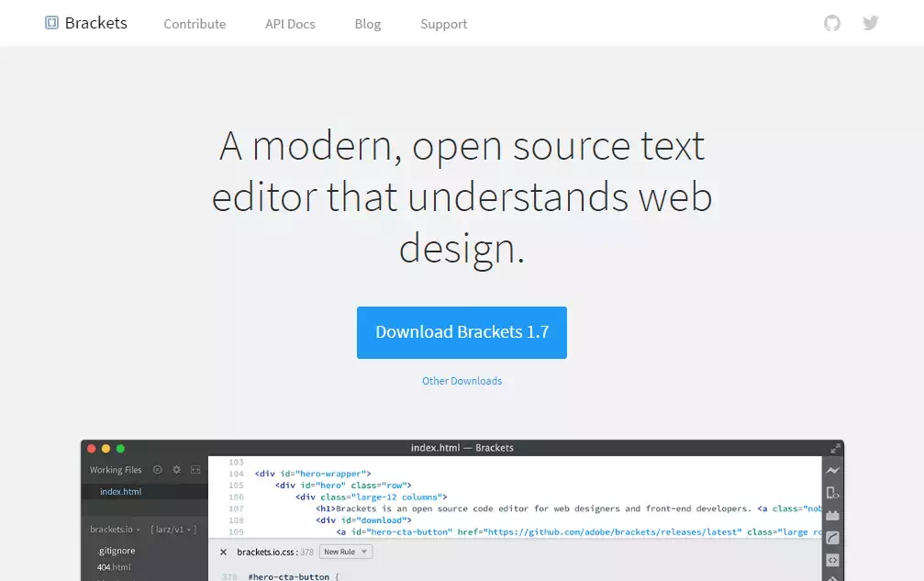The height and width of the screenshot is (581, 924).
Task: Select the 404.html file in project tree
Action: click(x=114, y=567)
